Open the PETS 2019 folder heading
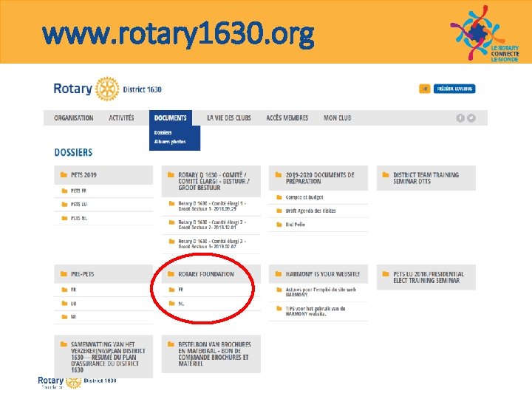Viewport: 532px width, 399px height. click(x=103, y=175)
